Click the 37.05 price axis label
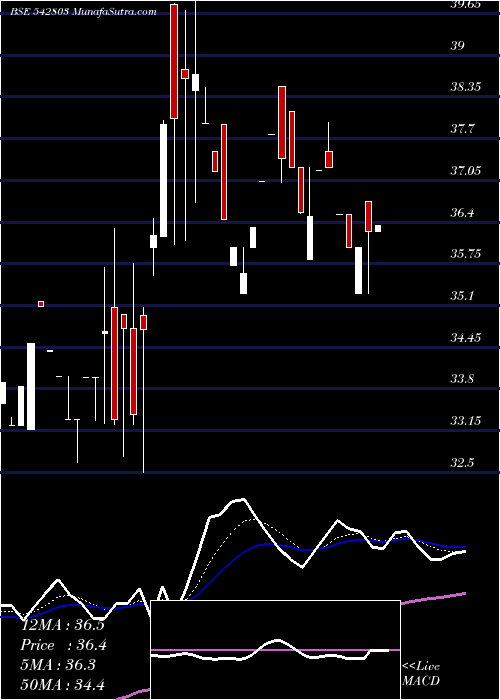 [x=465, y=171]
